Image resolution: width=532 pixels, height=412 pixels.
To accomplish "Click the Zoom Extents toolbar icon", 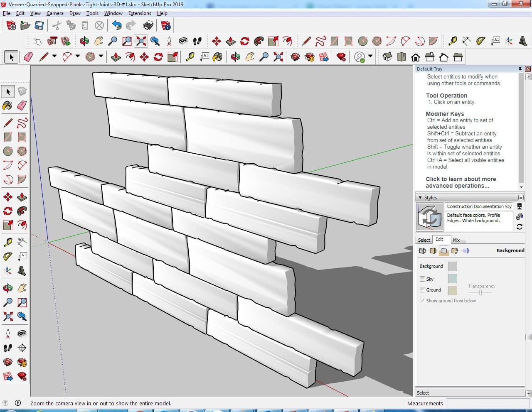I will tap(141, 41).
